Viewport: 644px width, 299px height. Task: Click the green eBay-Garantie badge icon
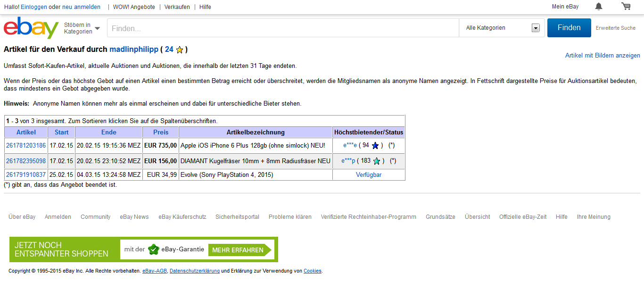[x=153, y=249]
